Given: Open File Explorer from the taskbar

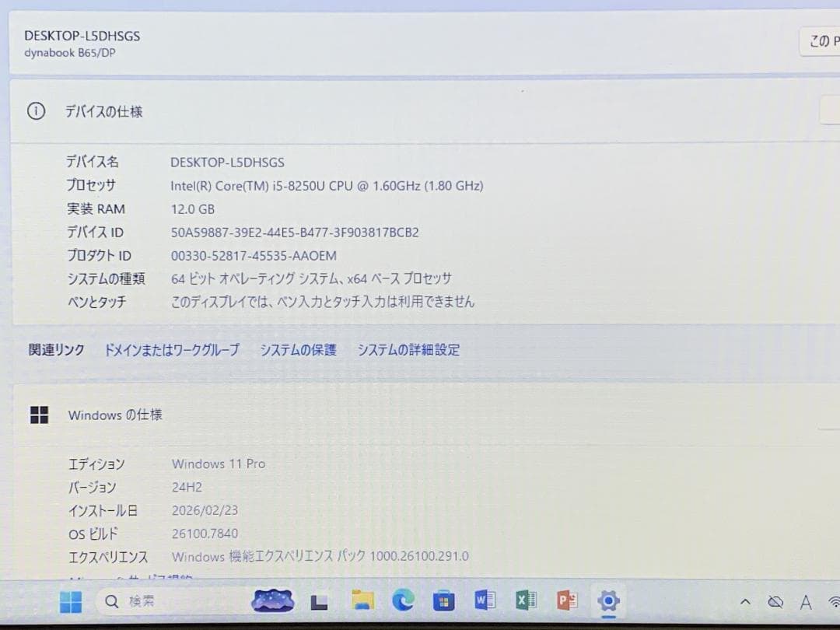Looking at the screenshot, I should (x=362, y=600).
